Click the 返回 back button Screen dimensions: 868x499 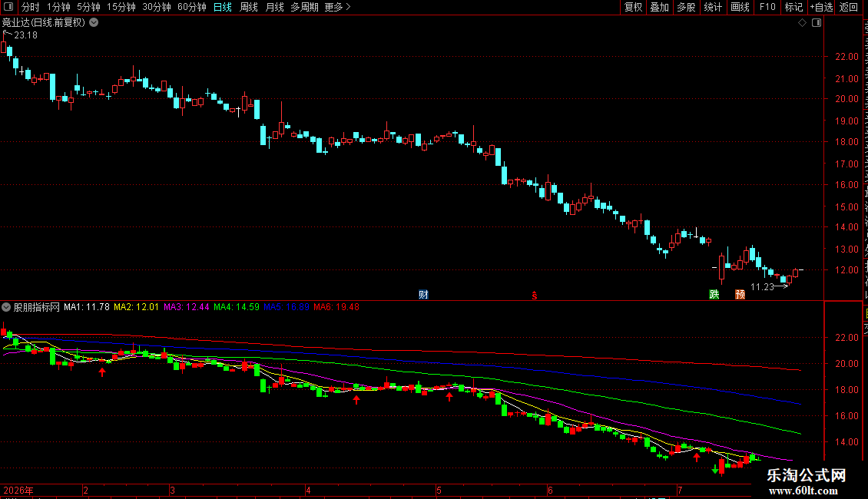coord(848,7)
